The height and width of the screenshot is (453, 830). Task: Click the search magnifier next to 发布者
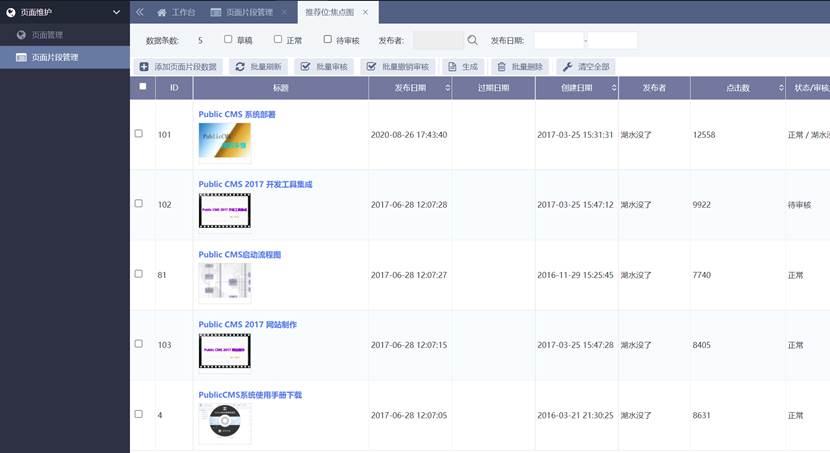point(473,41)
